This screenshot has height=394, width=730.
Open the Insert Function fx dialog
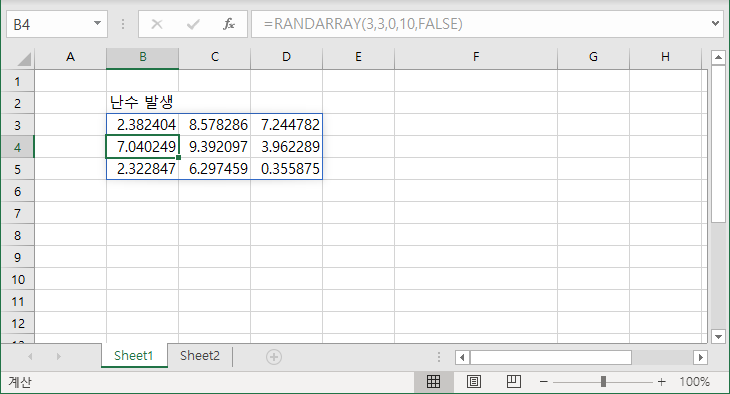click(x=229, y=24)
